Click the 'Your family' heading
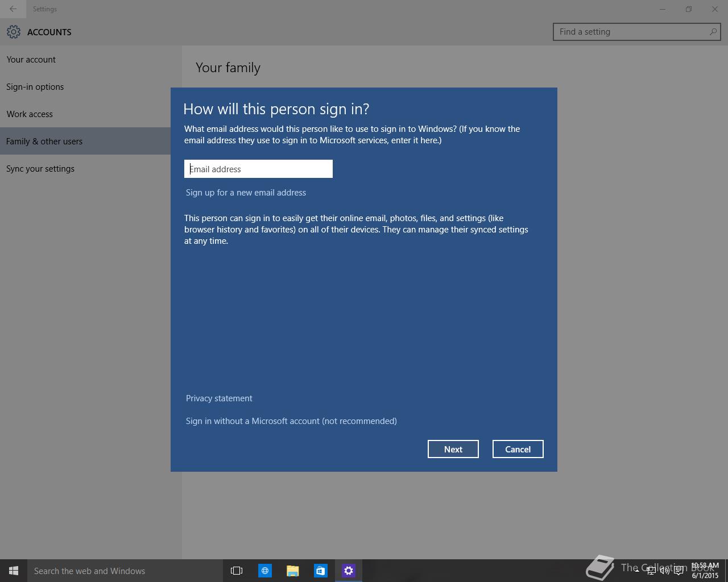728x582 pixels. click(x=228, y=68)
